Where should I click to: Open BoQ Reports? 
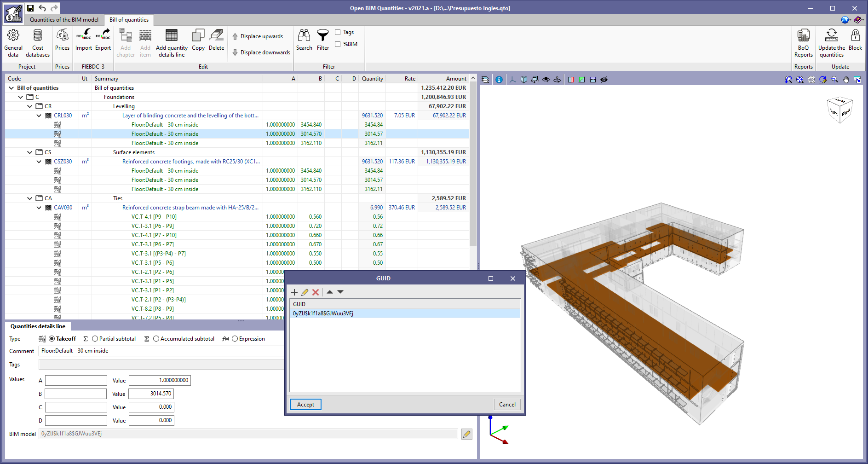click(x=804, y=43)
